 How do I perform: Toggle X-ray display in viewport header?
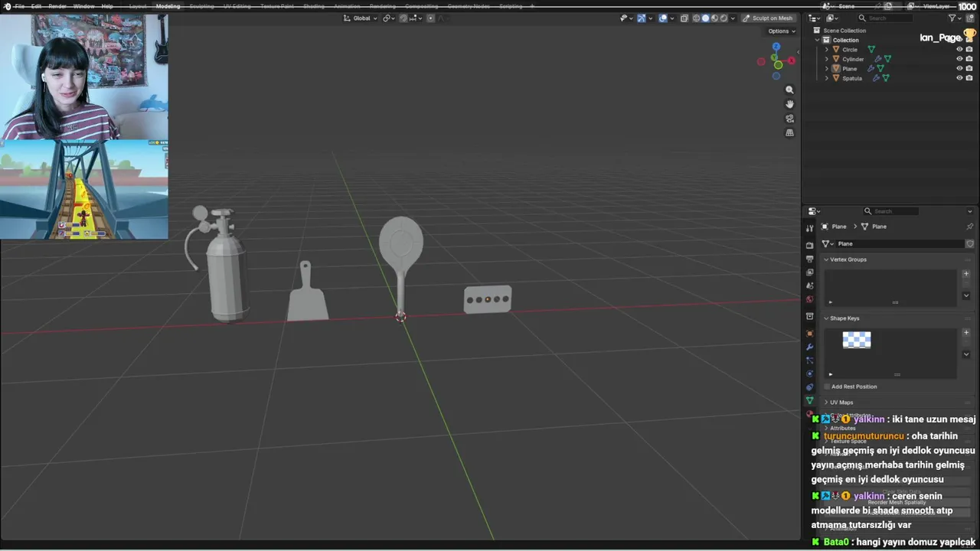point(685,18)
